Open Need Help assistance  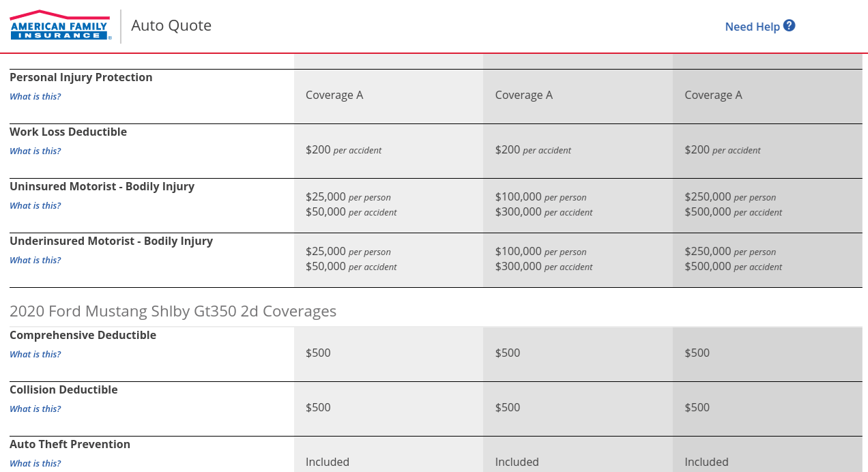(x=751, y=26)
